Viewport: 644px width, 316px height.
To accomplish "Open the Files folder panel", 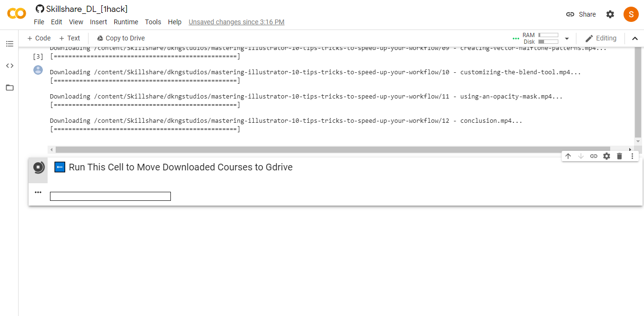I will coord(10,88).
